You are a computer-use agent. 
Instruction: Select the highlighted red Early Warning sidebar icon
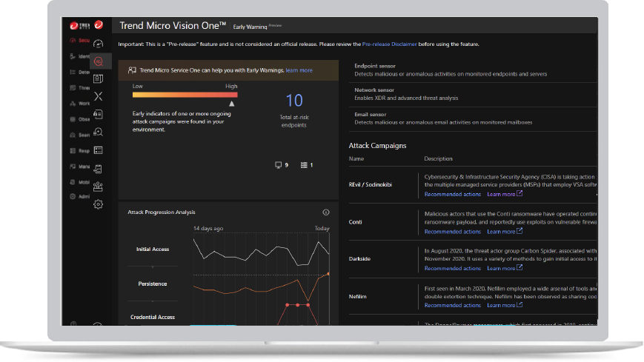pos(98,61)
